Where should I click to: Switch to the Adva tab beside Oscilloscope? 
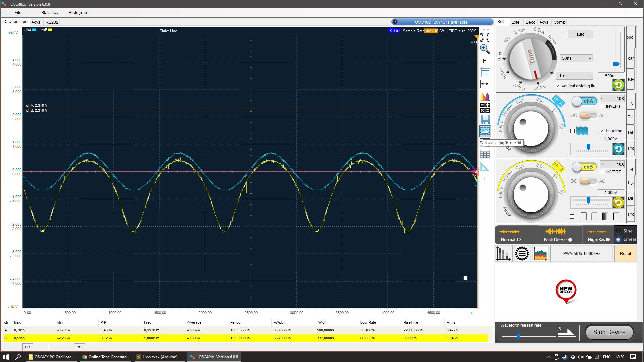[x=36, y=22]
